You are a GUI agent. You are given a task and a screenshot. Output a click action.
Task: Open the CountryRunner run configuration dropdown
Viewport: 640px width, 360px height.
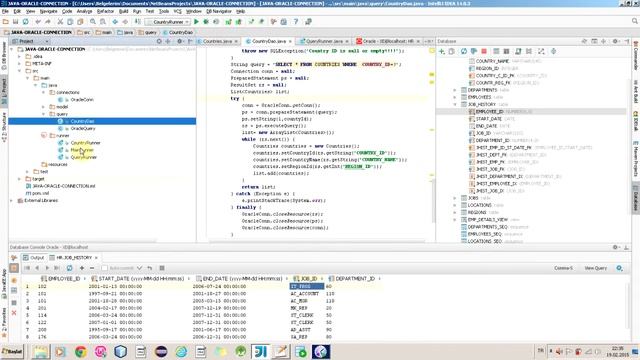click(168, 22)
